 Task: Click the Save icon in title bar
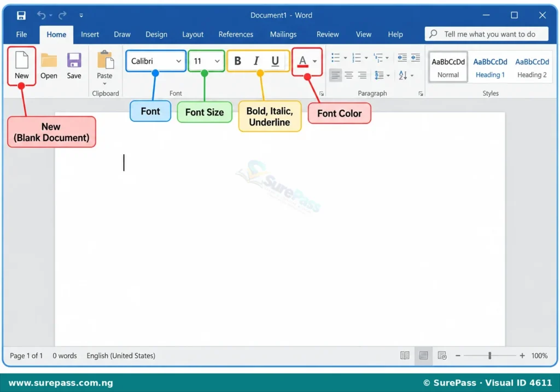coord(21,15)
